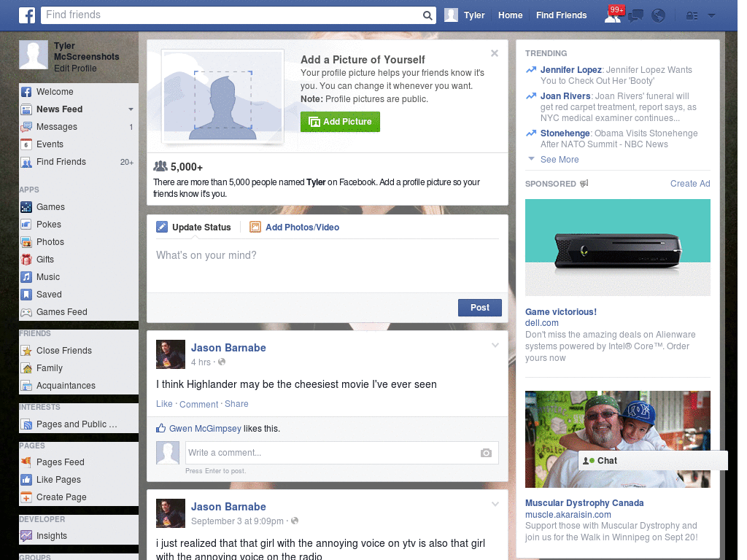747x560 pixels.
Task: Click the green Add Picture button
Action: click(340, 122)
